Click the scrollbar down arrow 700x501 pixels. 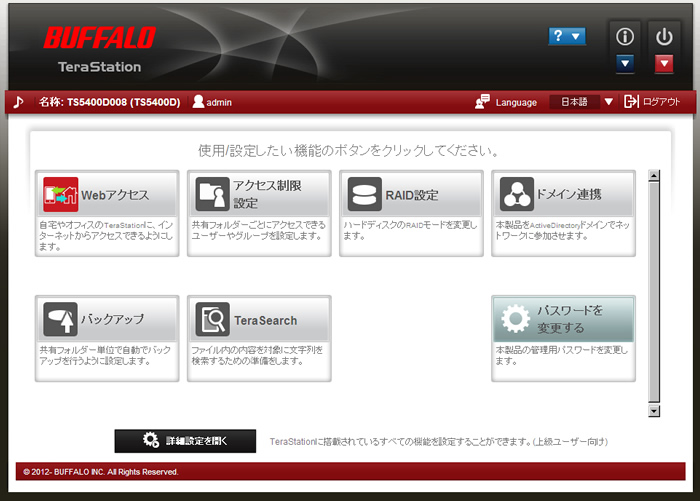point(654,411)
